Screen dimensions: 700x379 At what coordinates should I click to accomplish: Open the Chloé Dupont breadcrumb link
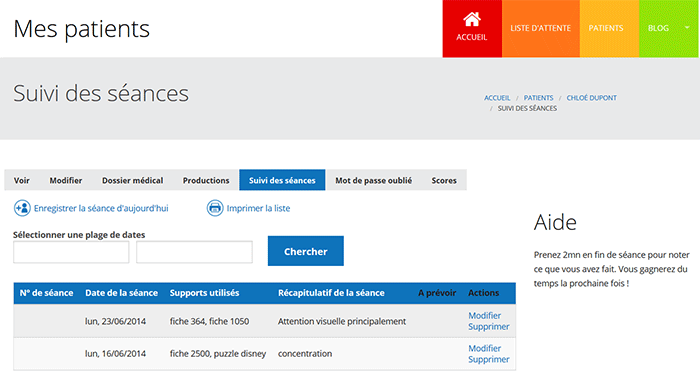[x=592, y=98]
